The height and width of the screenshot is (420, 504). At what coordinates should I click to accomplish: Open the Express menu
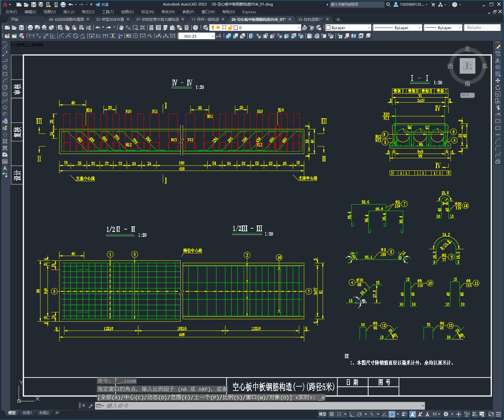tap(249, 12)
